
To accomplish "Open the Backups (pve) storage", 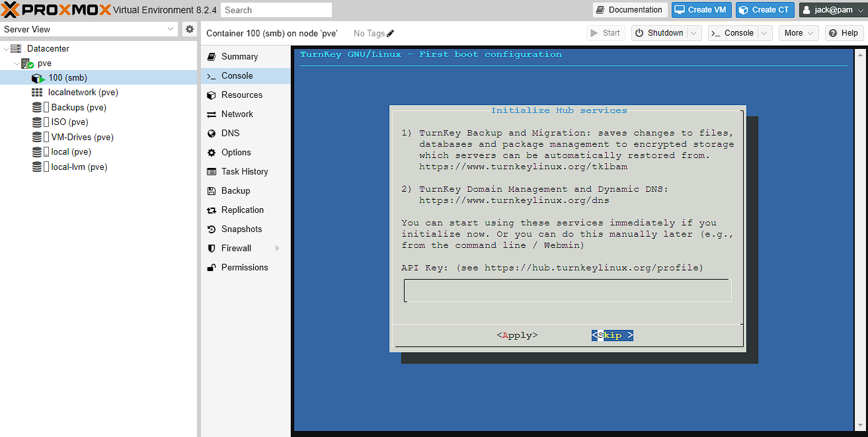I will [x=78, y=107].
